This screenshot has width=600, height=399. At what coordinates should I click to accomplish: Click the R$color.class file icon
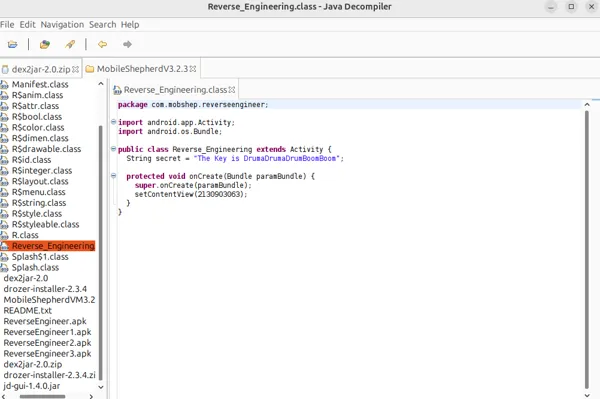point(5,127)
